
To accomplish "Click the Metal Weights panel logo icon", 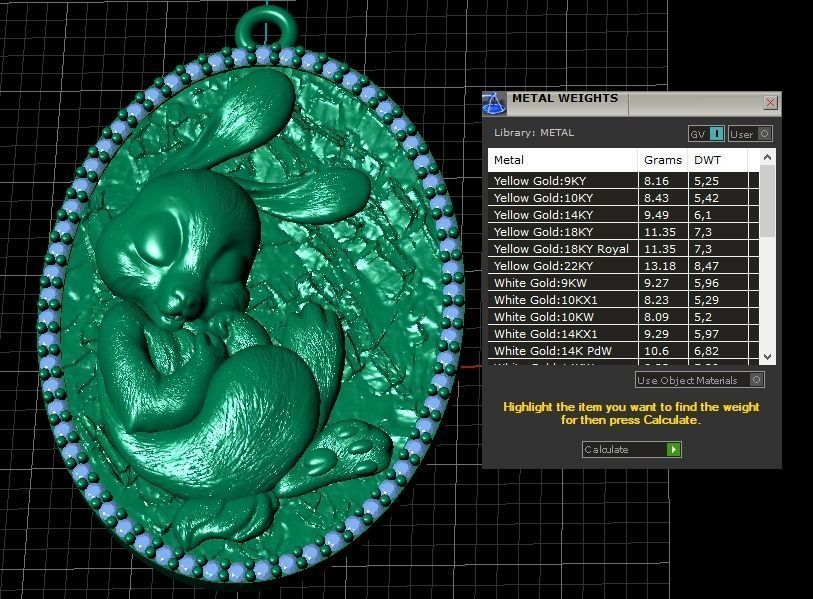I will point(494,103).
